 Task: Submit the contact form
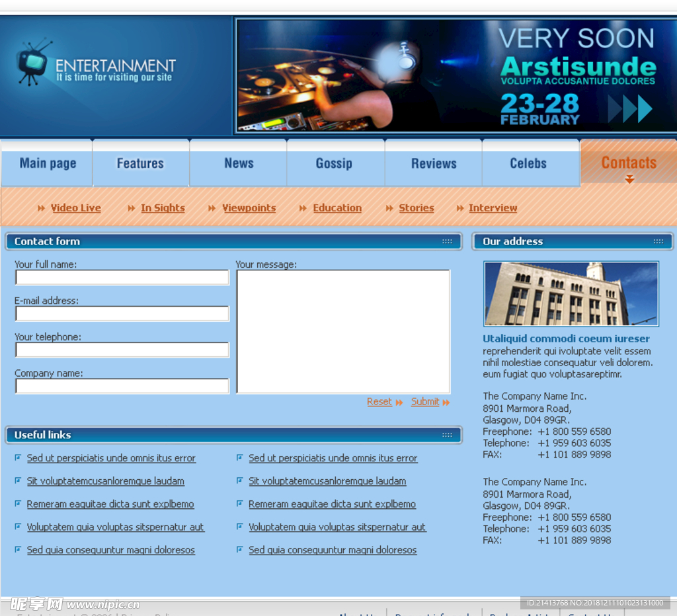coord(425,402)
